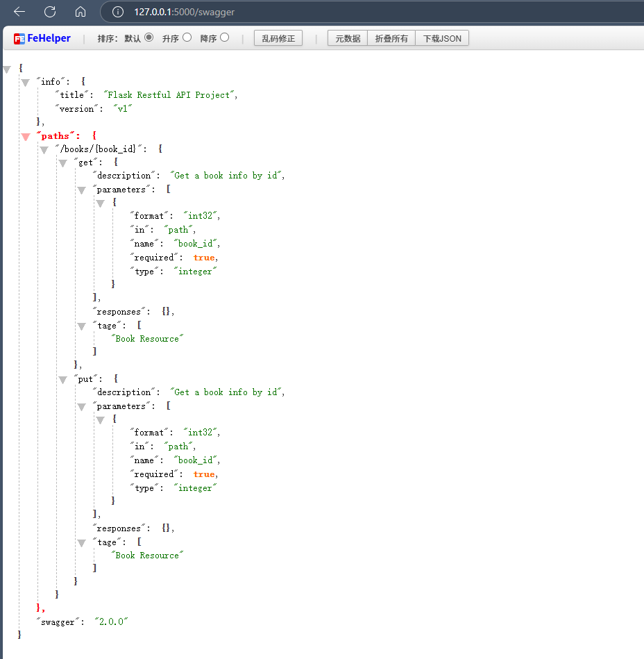
Task: Click "Book Resource" value under get tage
Action: tap(147, 339)
